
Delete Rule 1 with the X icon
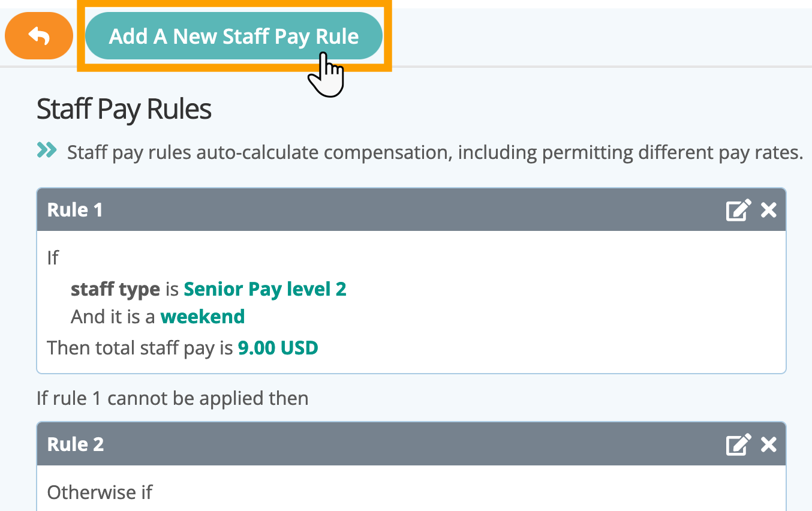[x=768, y=210]
